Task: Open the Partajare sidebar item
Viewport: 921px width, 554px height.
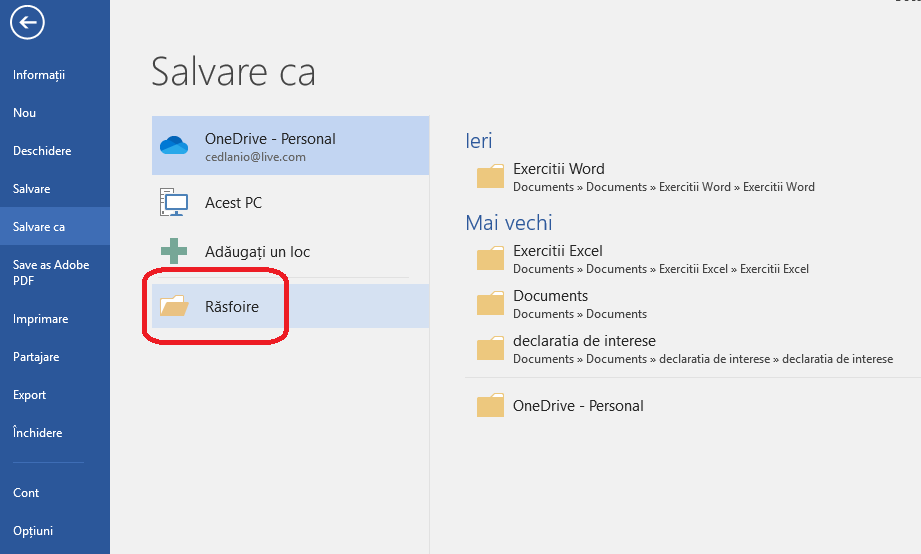Action: 36,357
